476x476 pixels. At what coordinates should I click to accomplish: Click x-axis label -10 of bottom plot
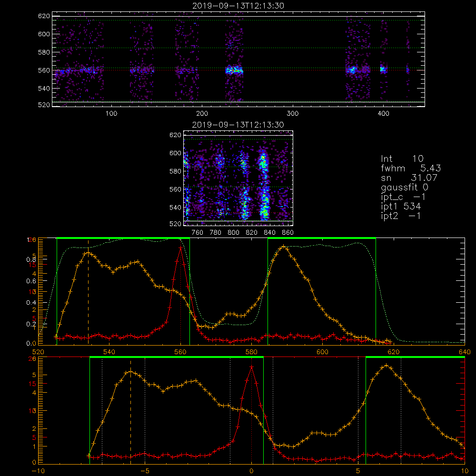(x=38, y=471)
